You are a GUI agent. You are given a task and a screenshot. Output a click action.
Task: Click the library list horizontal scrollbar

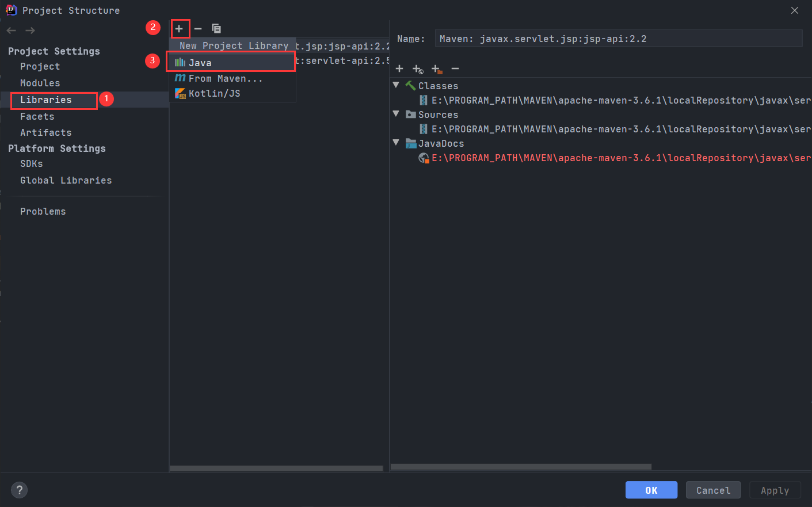tap(276, 468)
